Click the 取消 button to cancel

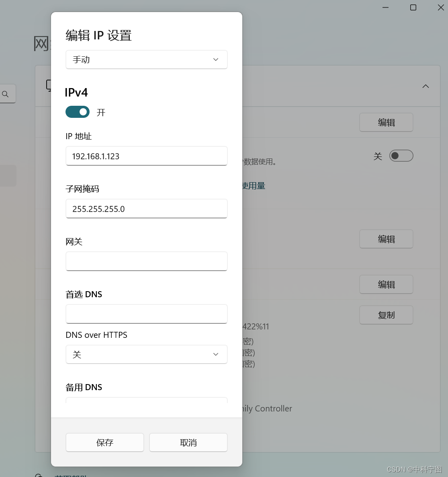tap(188, 442)
